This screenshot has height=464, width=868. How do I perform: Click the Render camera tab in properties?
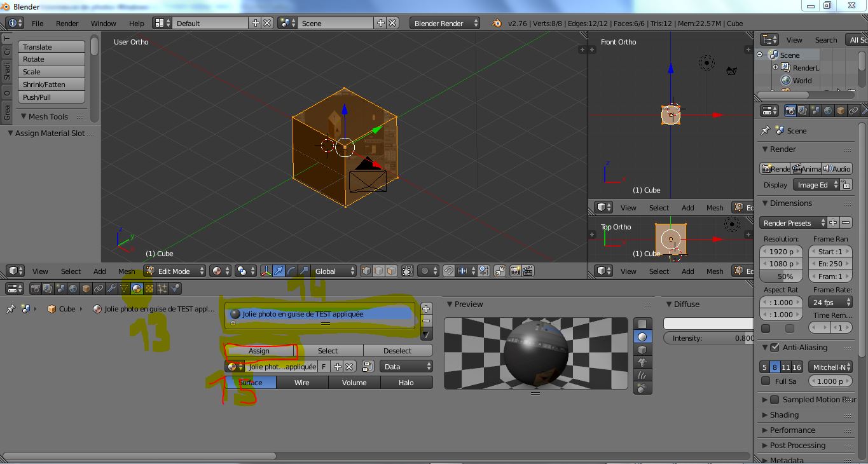click(x=790, y=111)
